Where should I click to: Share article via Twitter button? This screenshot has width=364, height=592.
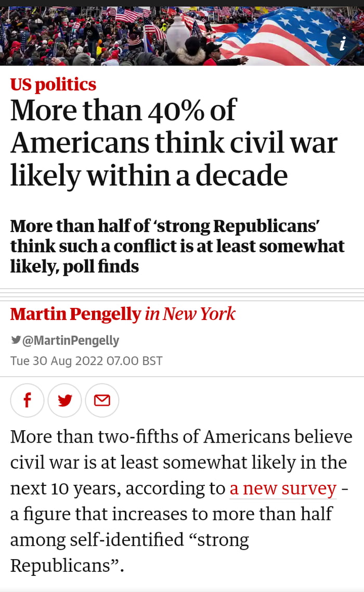(x=64, y=400)
